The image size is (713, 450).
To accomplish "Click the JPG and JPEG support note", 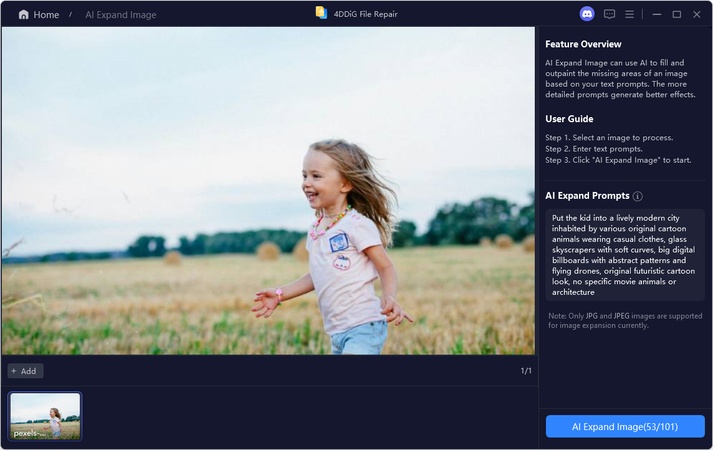I will pyautogui.click(x=625, y=320).
